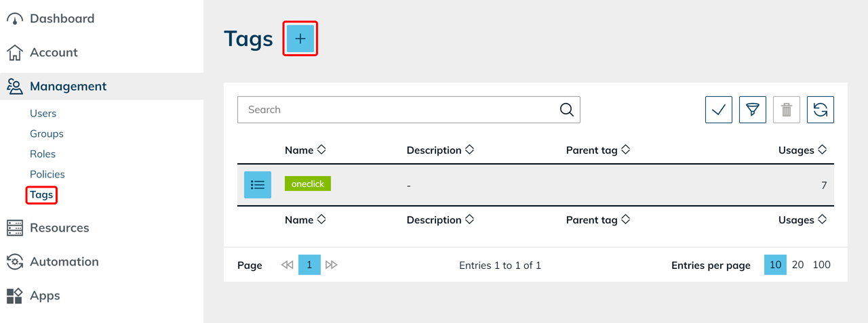Sort by Usages column in header
The width and height of the screenshot is (868, 323).
pyautogui.click(x=802, y=150)
